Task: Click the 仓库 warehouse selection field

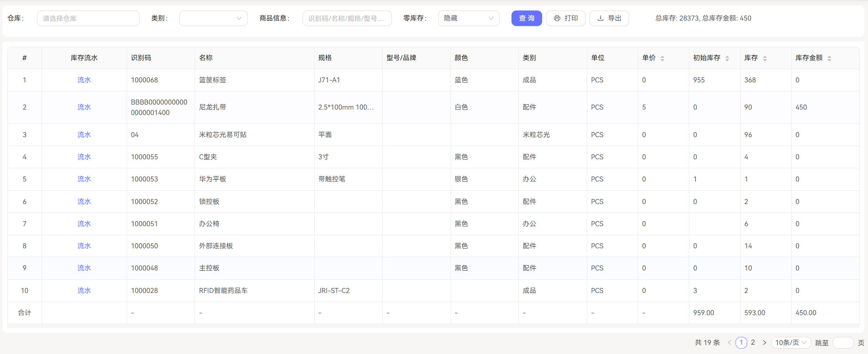Action: coord(88,18)
